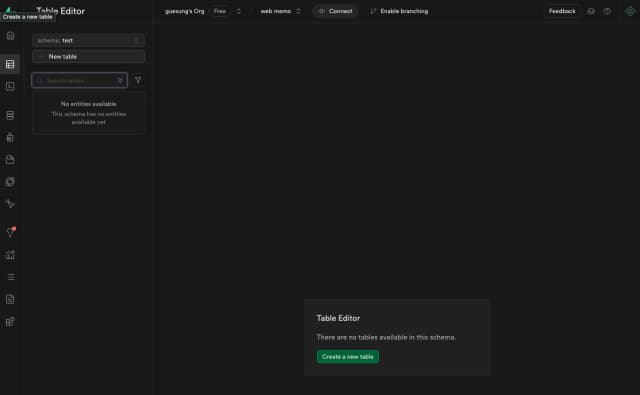Open the filter icon beside table search
This screenshot has height=395, width=640.
click(138, 80)
